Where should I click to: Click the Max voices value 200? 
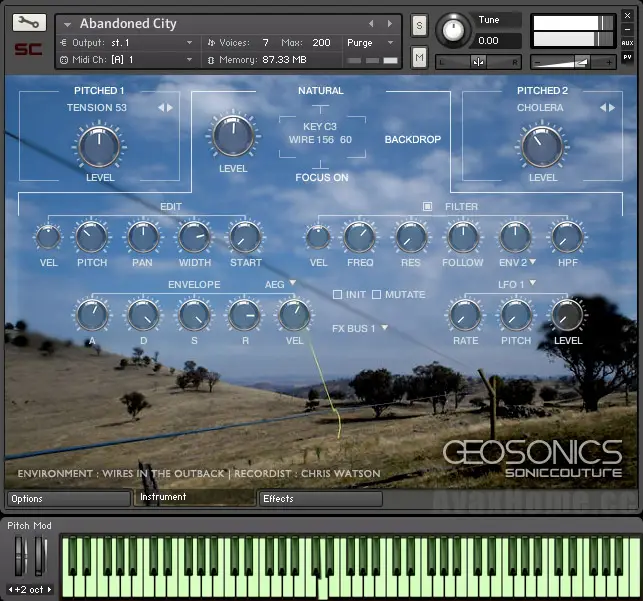pos(321,43)
